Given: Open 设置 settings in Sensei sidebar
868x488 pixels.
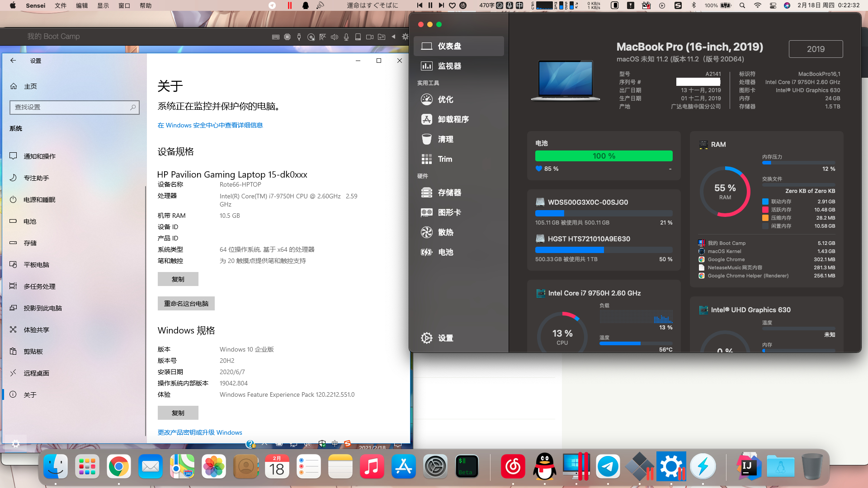Looking at the screenshot, I should pyautogui.click(x=459, y=338).
